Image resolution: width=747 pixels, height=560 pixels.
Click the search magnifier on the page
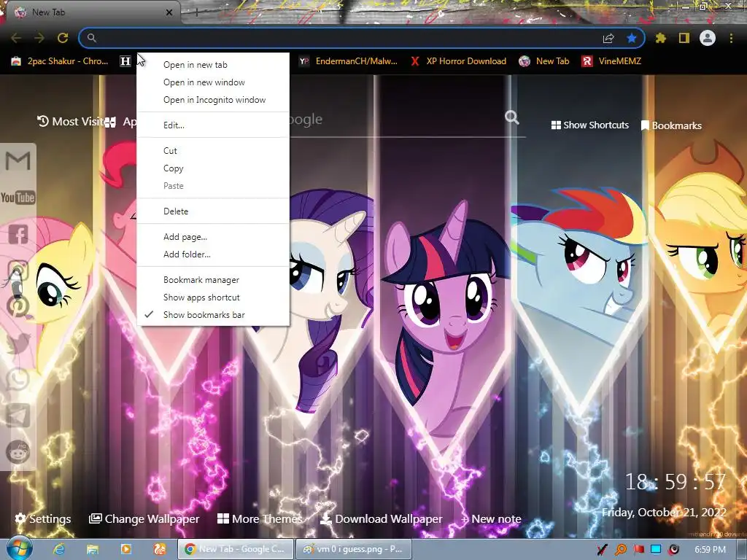click(511, 117)
